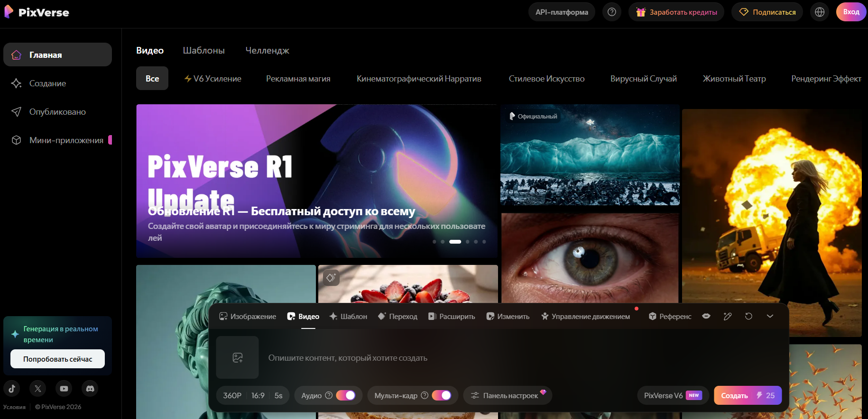The width and height of the screenshot is (868, 419).
Task: Open the help question mark icon in header
Action: (x=612, y=12)
